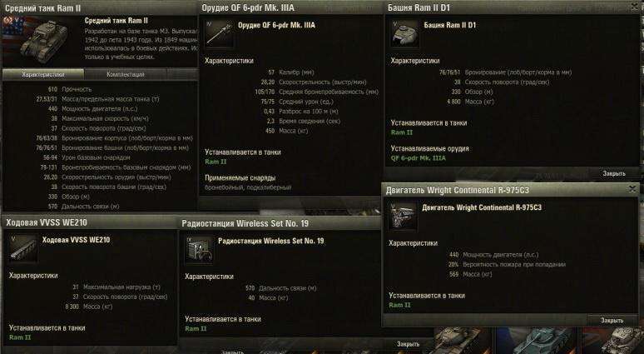Open Ram II link in gun window

click(x=215, y=162)
